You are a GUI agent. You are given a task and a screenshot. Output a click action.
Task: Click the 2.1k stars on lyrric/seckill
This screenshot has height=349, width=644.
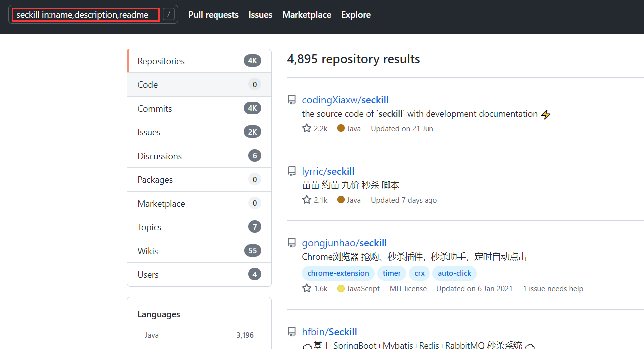[315, 200]
